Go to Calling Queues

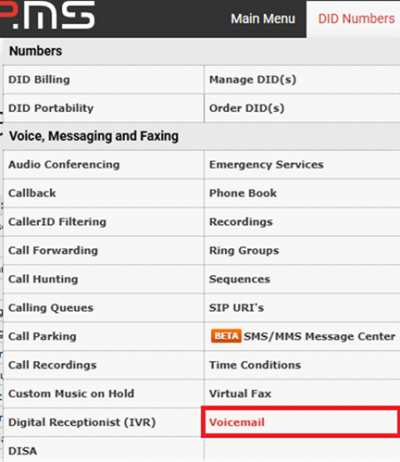pyautogui.click(x=51, y=308)
